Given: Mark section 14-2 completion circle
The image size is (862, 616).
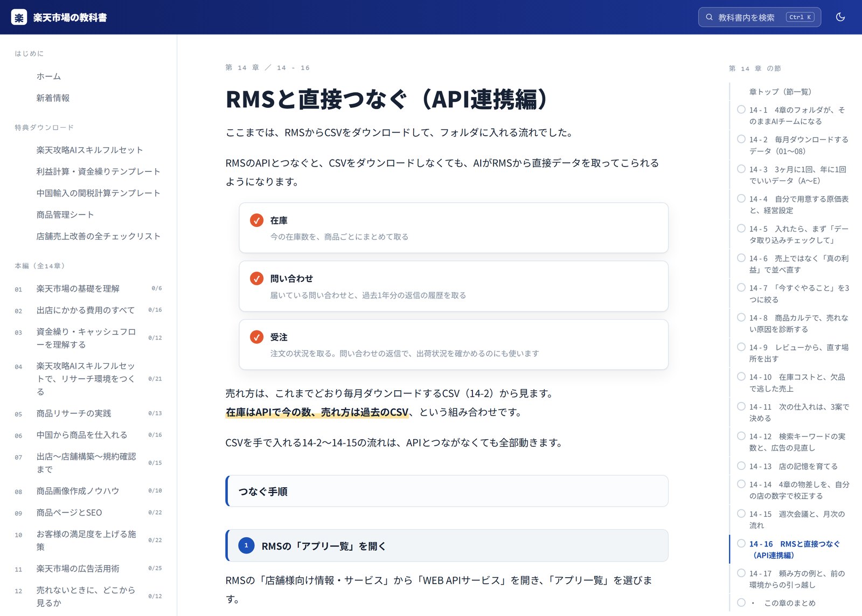Looking at the screenshot, I should coord(741,139).
